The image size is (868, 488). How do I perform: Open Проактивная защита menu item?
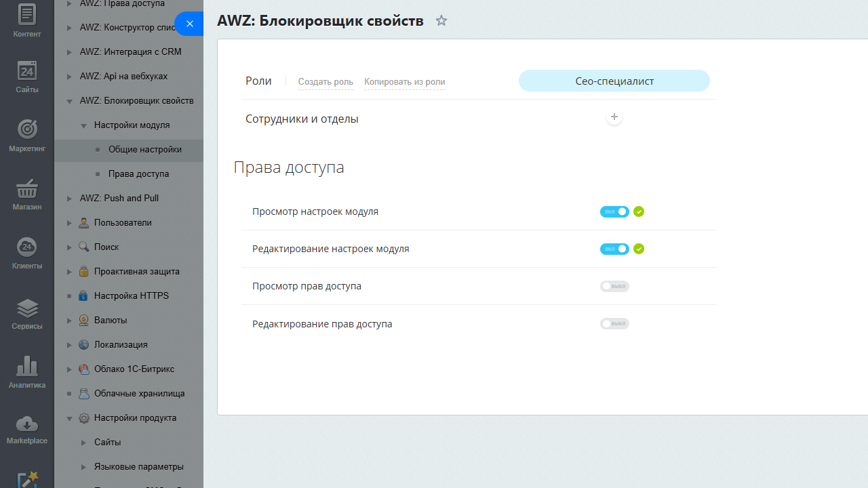(x=137, y=272)
